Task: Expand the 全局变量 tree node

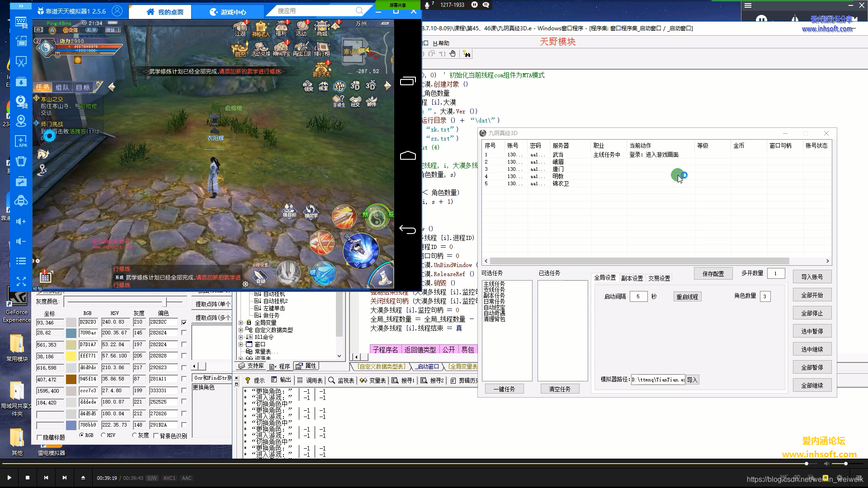Action: coord(241,323)
